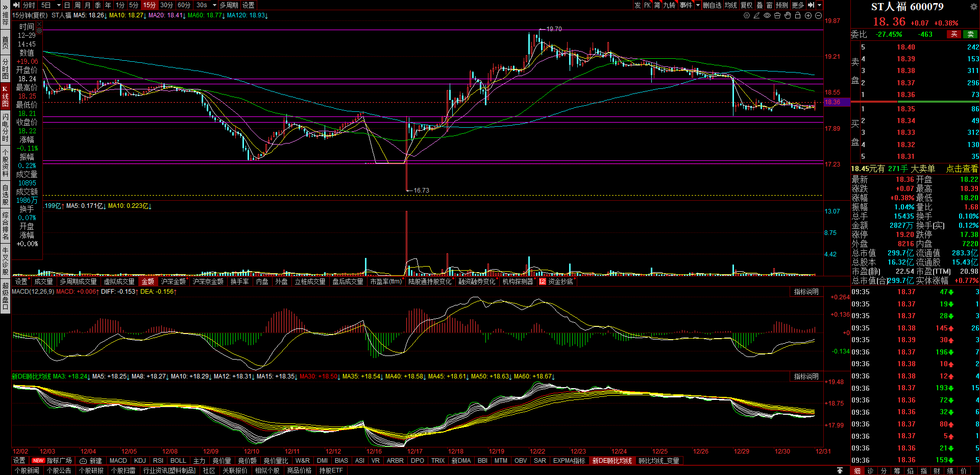Expand left sidebar double-chevron
Screen dimensions: 980x475
[5, 7]
